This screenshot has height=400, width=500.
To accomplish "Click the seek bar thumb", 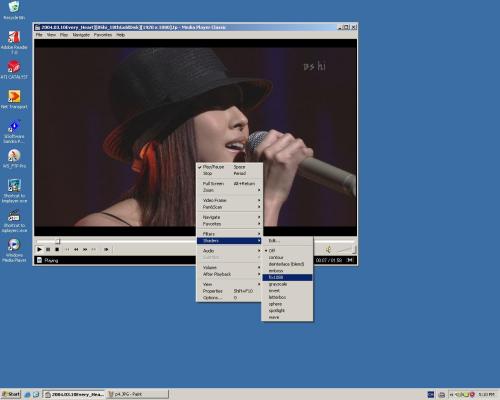I will pos(58,241).
